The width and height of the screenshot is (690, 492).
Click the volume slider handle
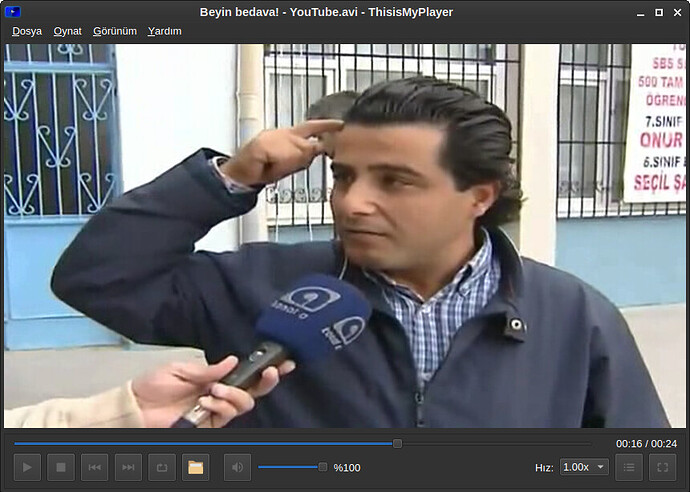pyautogui.click(x=323, y=467)
